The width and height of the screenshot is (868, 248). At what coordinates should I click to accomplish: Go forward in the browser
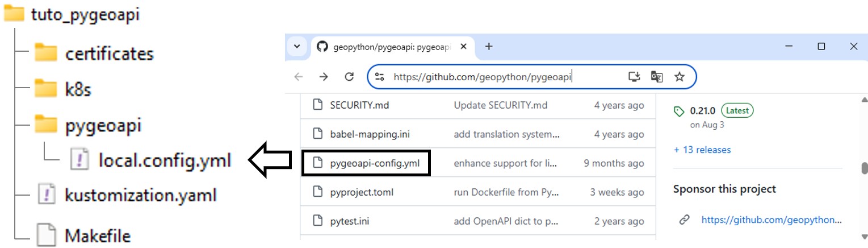point(324,77)
